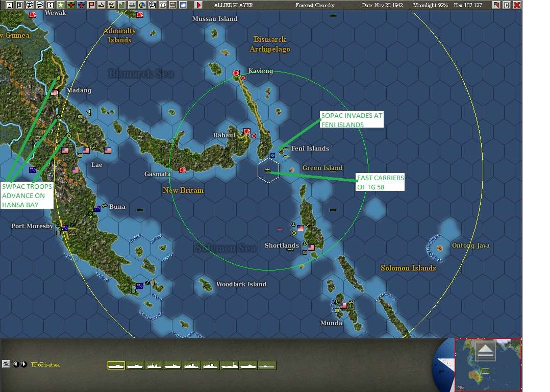Click the flag icon beside the C button
This screenshot has height=392, width=550.
[496, 5]
